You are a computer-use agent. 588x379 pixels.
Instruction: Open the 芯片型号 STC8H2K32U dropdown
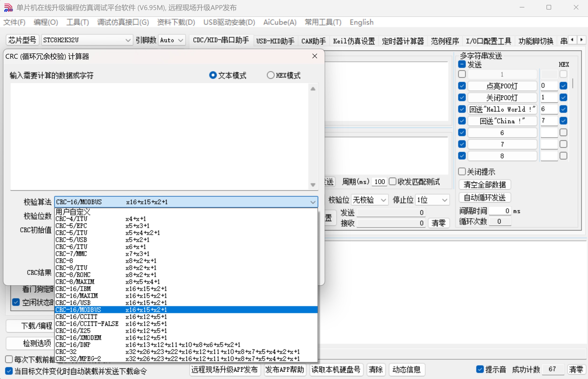87,40
